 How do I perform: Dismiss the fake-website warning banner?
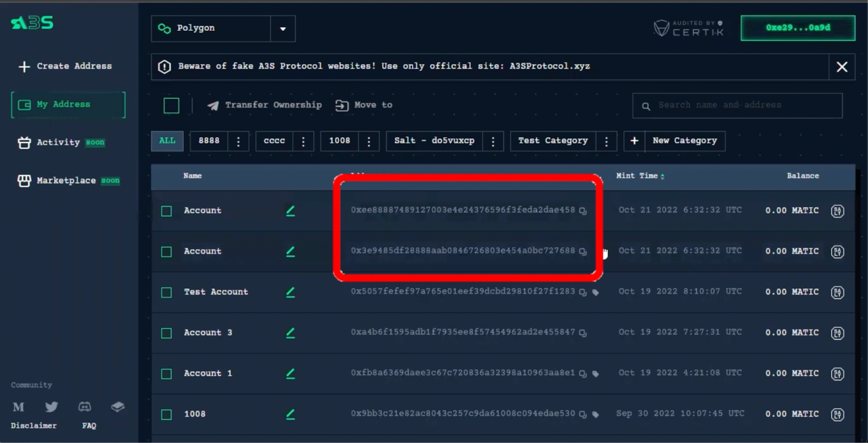tap(842, 67)
